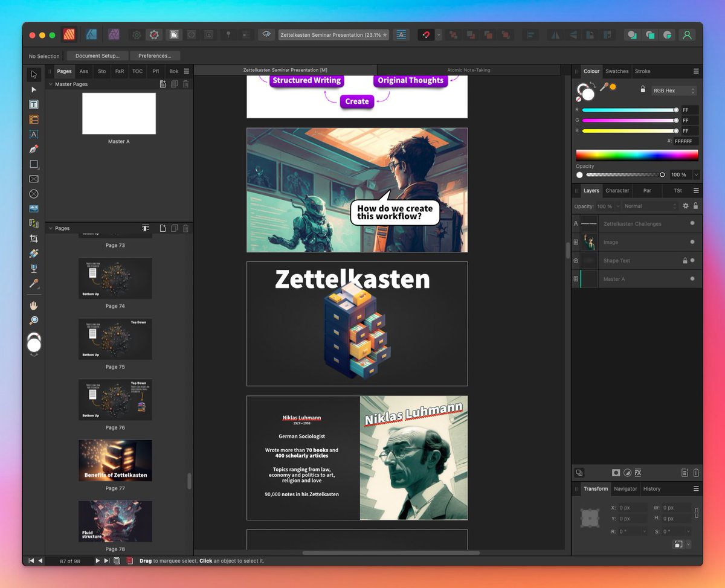Open the Atomic Note-Taking document tab
Screen dimensions: 725x588
coord(469,70)
